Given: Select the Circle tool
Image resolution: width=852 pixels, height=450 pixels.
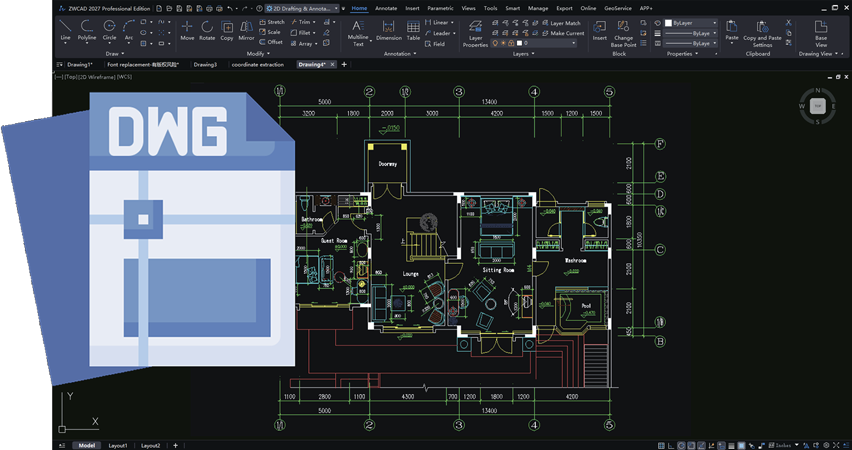Looking at the screenshot, I should point(109,30).
